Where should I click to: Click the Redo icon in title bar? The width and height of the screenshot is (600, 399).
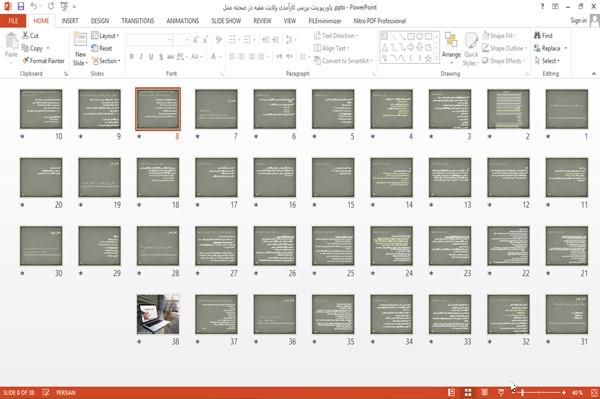pyautogui.click(x=51, y=6)
